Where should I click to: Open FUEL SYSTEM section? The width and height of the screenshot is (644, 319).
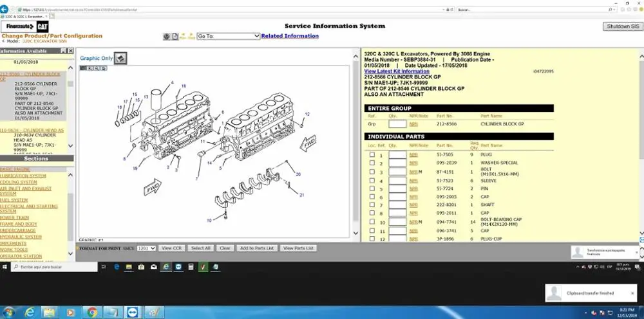(x=14, y=200)
